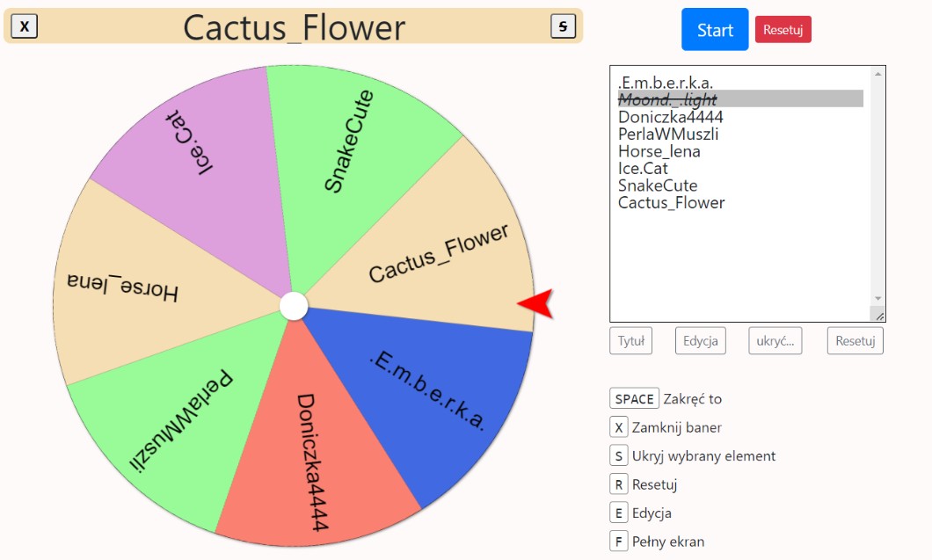Select the struck-through Moond._.light entry
932x560 pixels.
click(667, 100)
